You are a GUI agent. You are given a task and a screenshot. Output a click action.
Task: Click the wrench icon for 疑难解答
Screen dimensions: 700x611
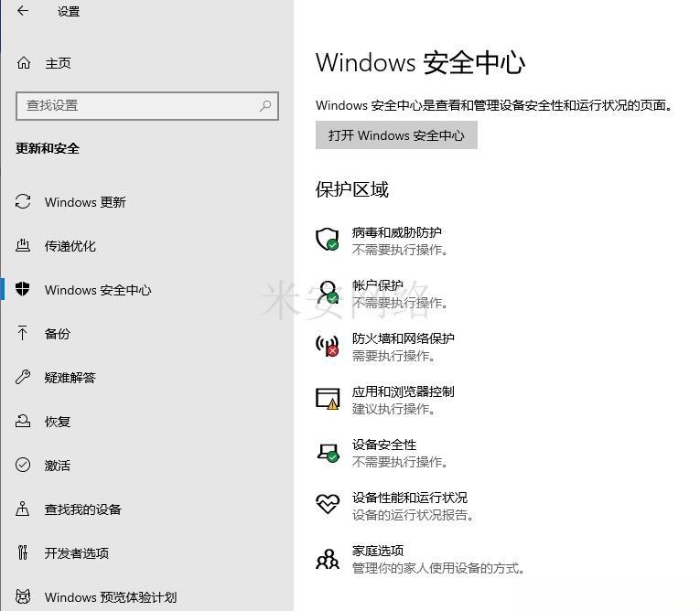[x=23, y=377]
